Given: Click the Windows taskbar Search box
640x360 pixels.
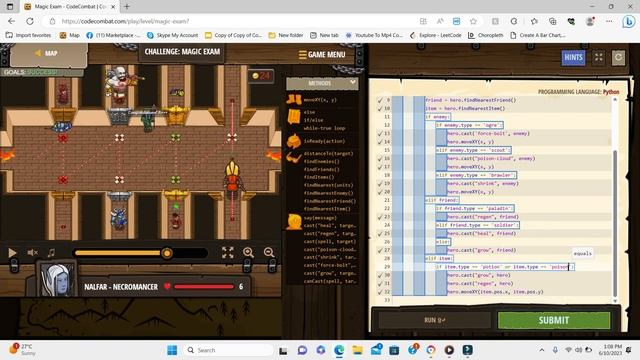Looking at the screenshot, I should click(x=229, y=350).
